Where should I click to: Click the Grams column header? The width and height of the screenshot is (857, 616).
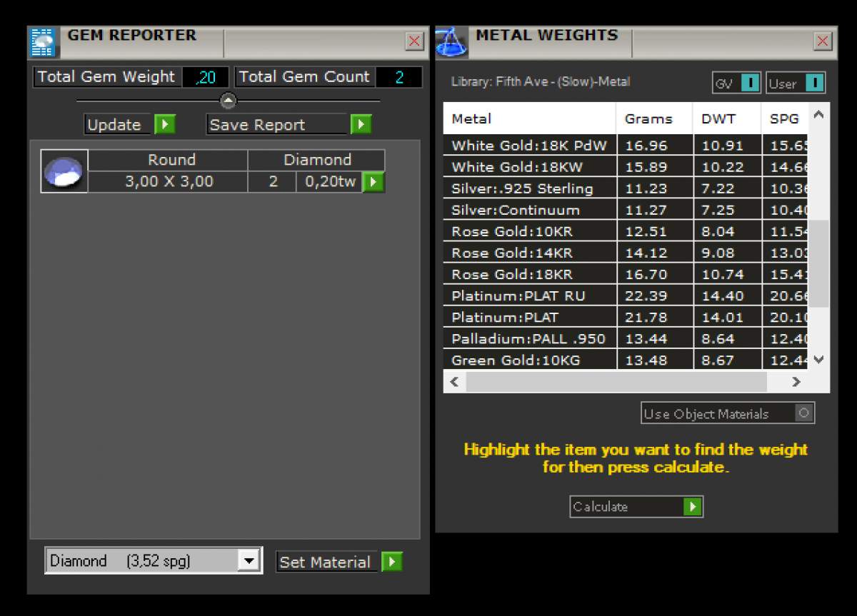pos(654,118)
